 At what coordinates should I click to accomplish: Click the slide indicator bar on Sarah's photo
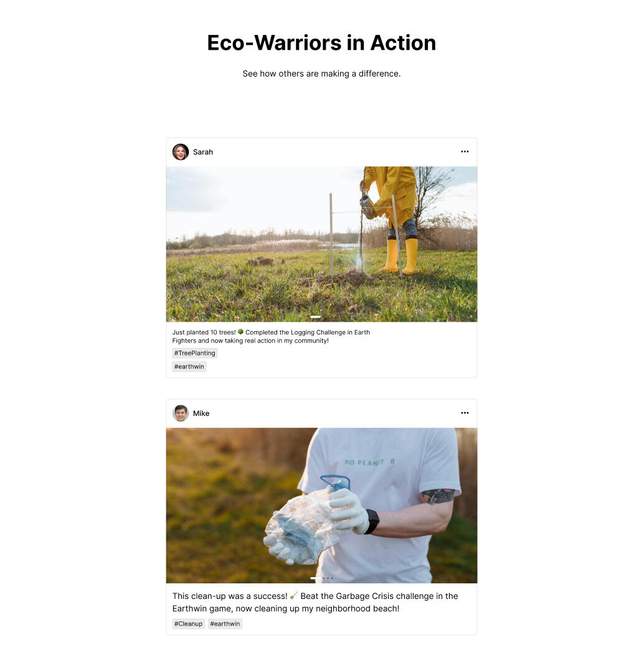316,317
